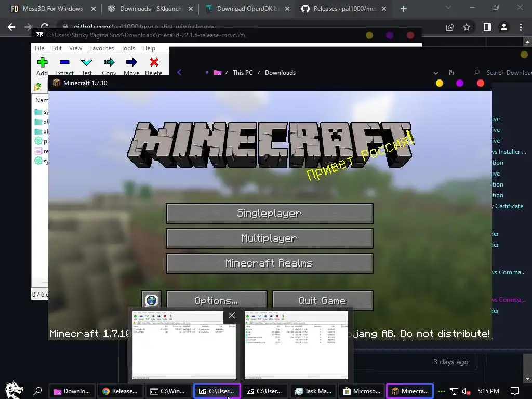Switch to Mesa3D For Windows browser tab

(x=52, y=9)
